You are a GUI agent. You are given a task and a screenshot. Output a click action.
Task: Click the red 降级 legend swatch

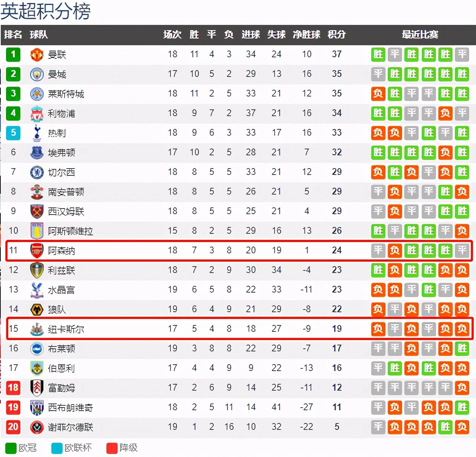112,448
